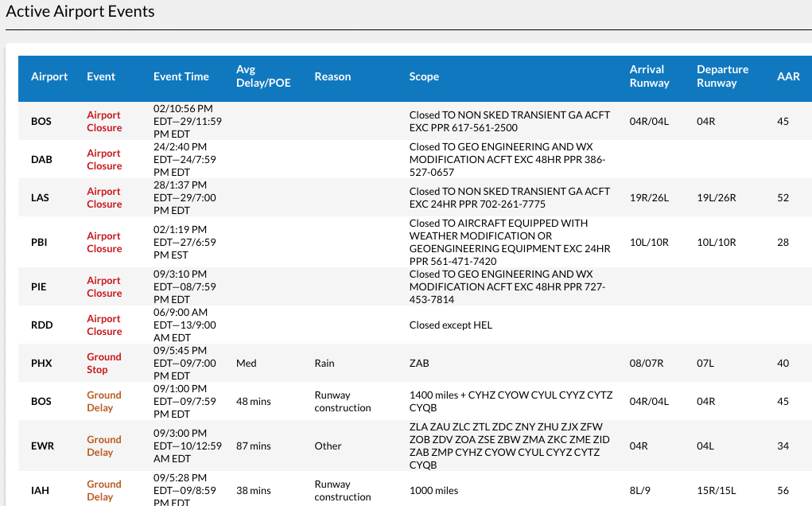Click the Arrival Runway column header

coord(648,76)
